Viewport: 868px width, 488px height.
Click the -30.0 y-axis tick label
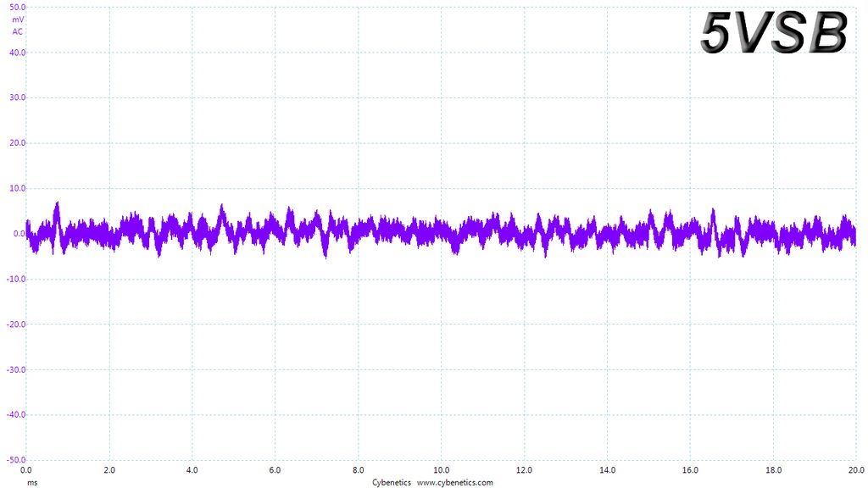pyautogui.click(x=16, y=369)
